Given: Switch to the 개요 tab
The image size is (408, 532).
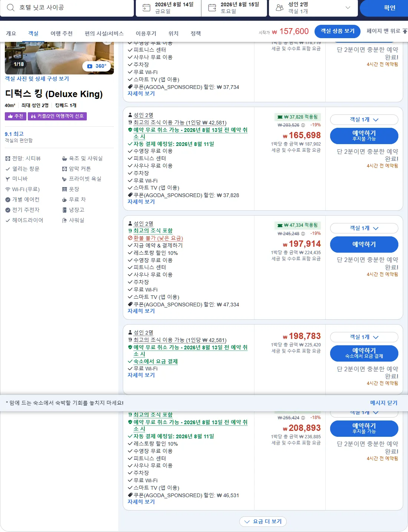Looking at the screenshot, I should [x=11, y=33].
